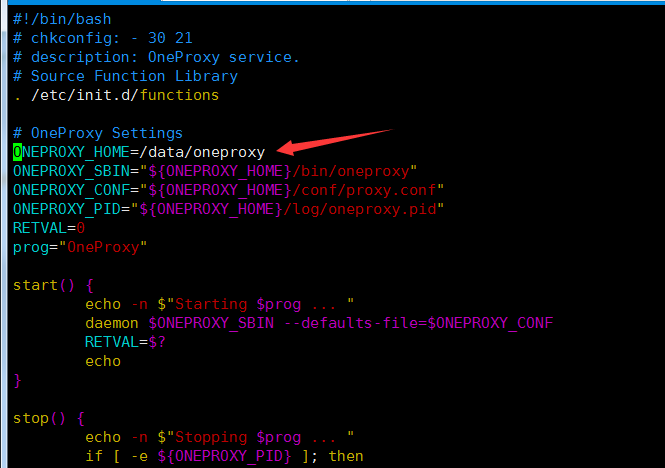Click the 'RETVAL=0' line
Image resolution: width=665 pixels, height=468 pixels.
(x=49, y=228)
